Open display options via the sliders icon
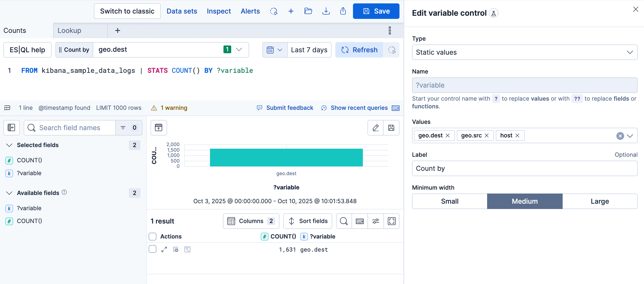Screen dimensions: 644x284 (376, 221)
